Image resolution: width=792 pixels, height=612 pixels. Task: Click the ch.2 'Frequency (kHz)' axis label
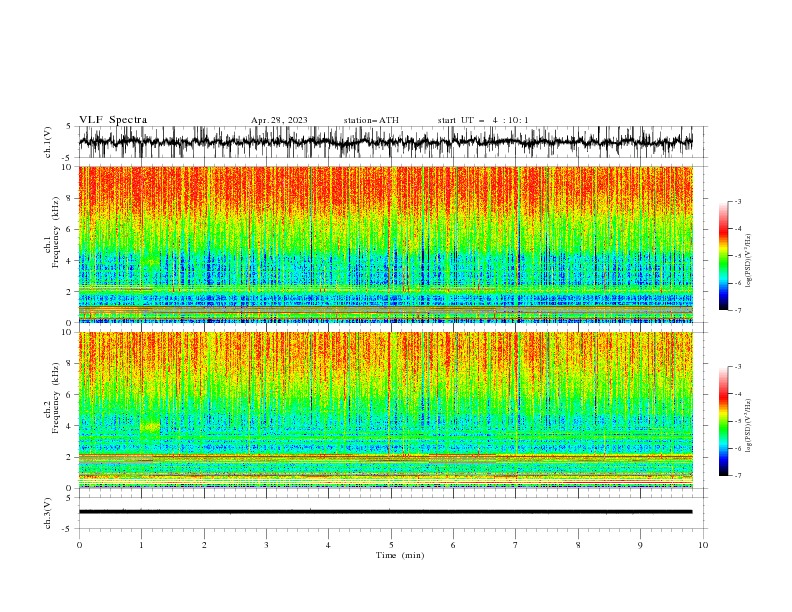pos(56,398)
